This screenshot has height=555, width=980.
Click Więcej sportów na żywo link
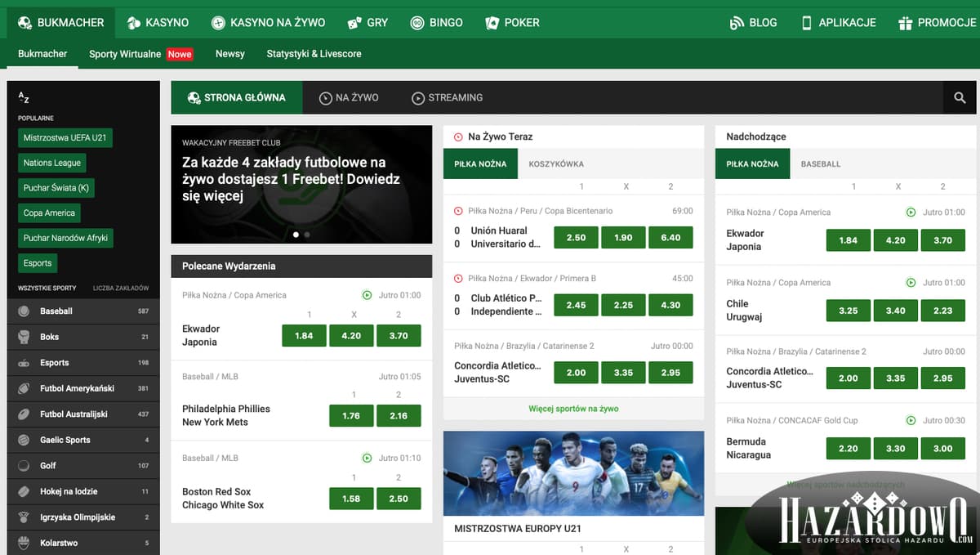tap(573, 409)
